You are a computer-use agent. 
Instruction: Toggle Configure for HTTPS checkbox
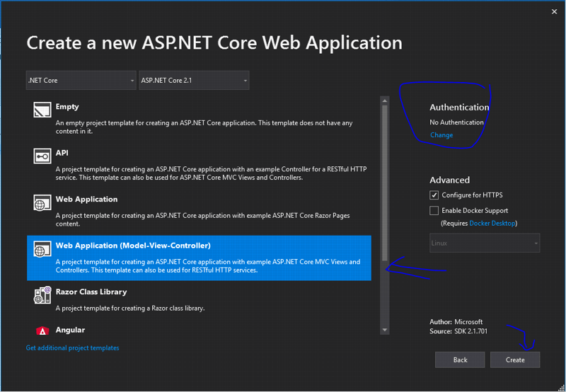point(434,195)
